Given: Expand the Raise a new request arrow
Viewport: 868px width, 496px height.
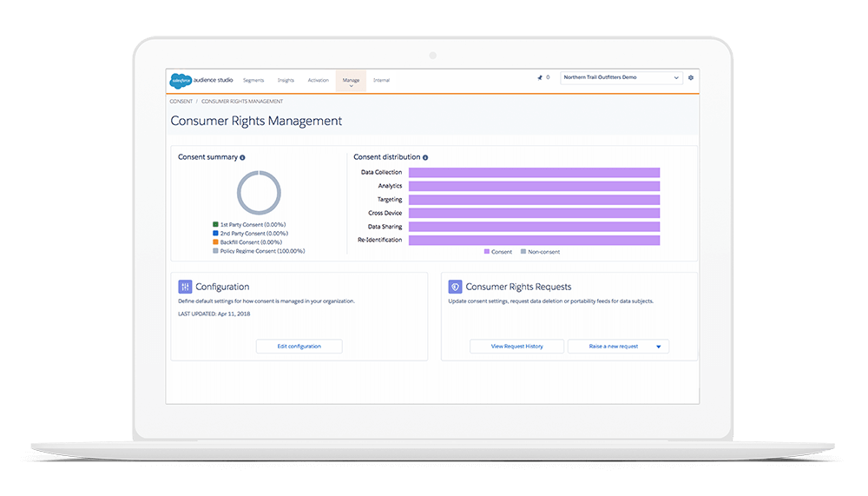Looking at the screenshot, I should (658, 347).
